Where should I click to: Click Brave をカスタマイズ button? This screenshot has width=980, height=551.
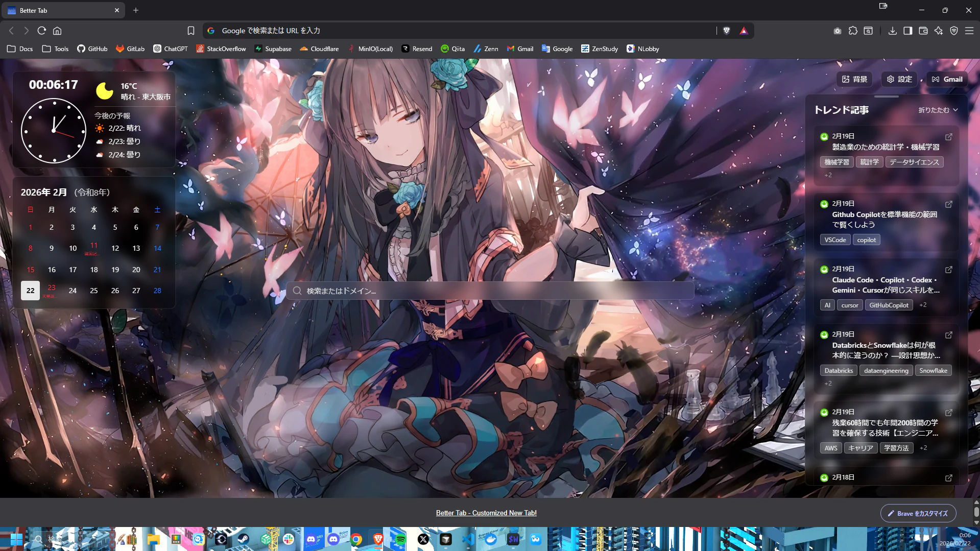pyautogui.click(x=918, y=513)
